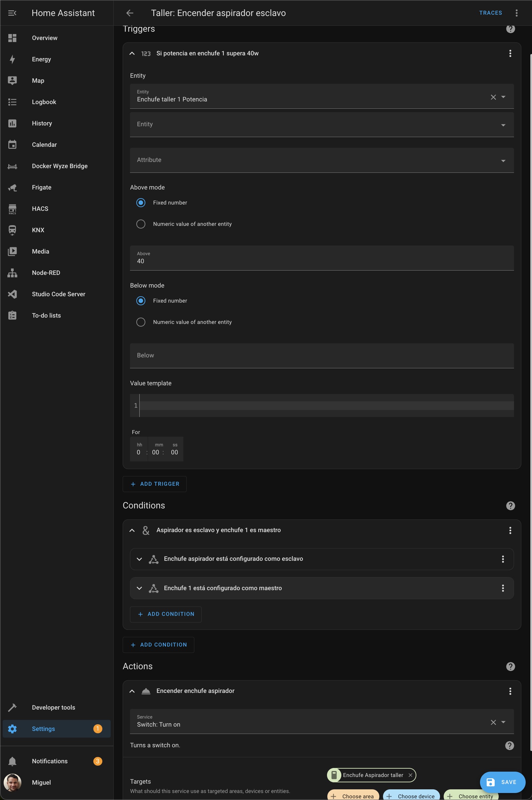532x800 pixels.
Task: Click 'Choose device' target chip
Action: (x=411, y=795)
